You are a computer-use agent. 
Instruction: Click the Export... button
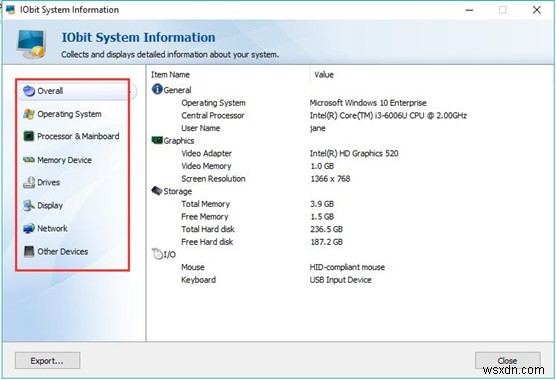click(48, 361)
